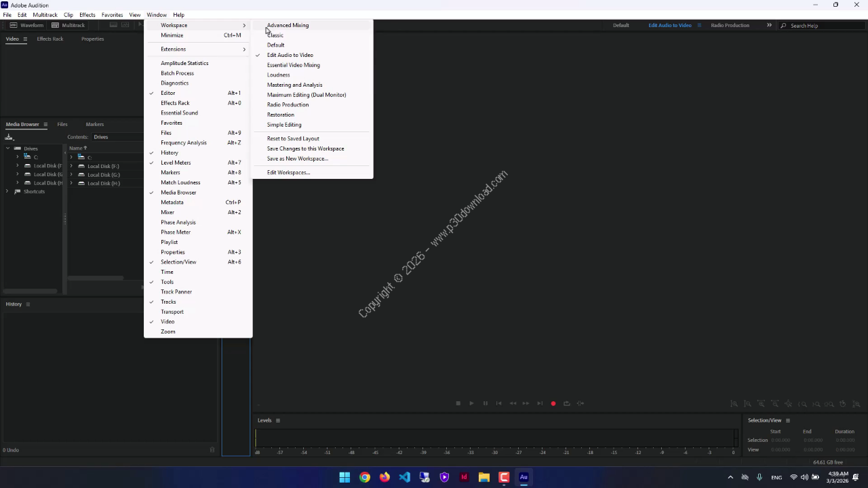This screenshot has height=488, width=868.
Task: Uncheck the Selection/View panel entry
Action: coord(198,262)
